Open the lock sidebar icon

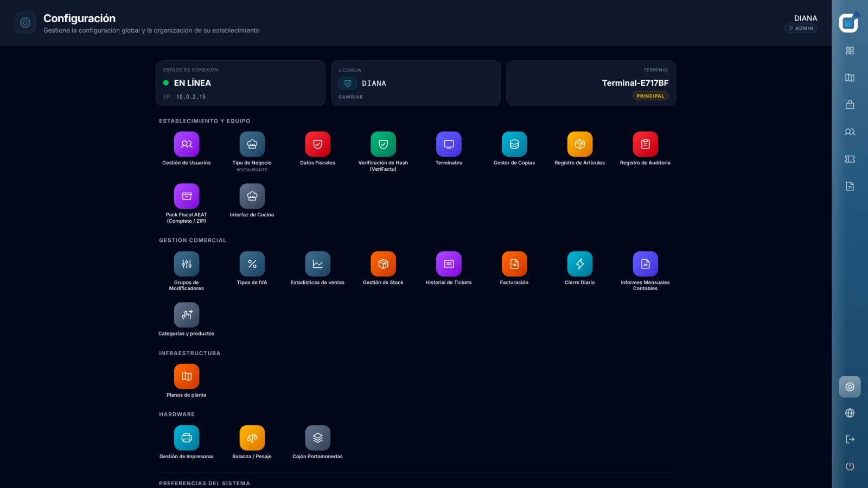pyautogui.click(x=850, y=105)
